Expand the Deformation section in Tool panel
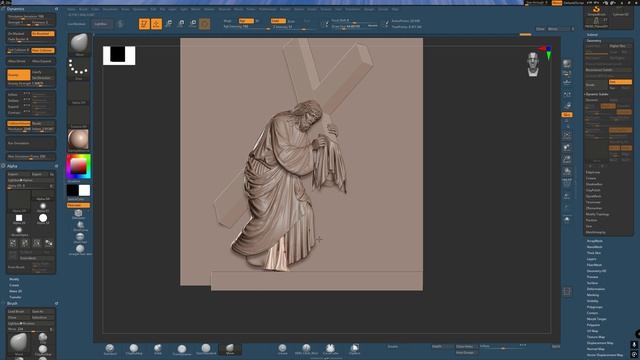Screen dimensions: 640x360 (x=596, y=289)
